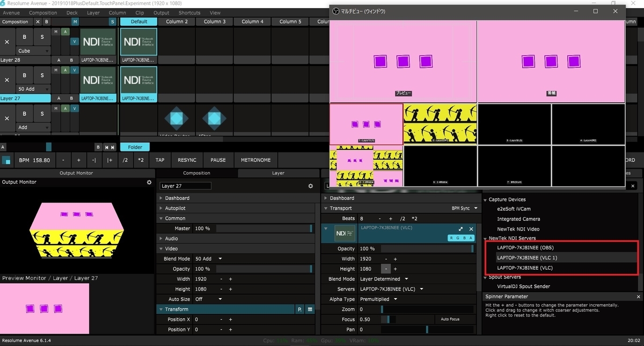The image size is (644, 346).
Task: Click the Layer 27 name field
Action: tap(185, 186)
